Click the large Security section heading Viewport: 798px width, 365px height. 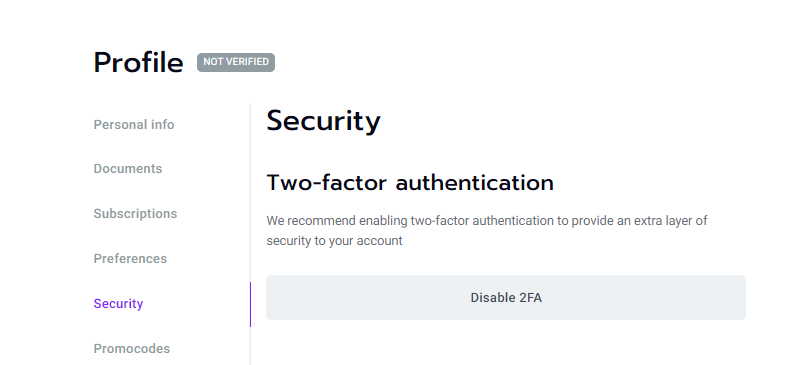pyautogui.click(x=323, y=121)
